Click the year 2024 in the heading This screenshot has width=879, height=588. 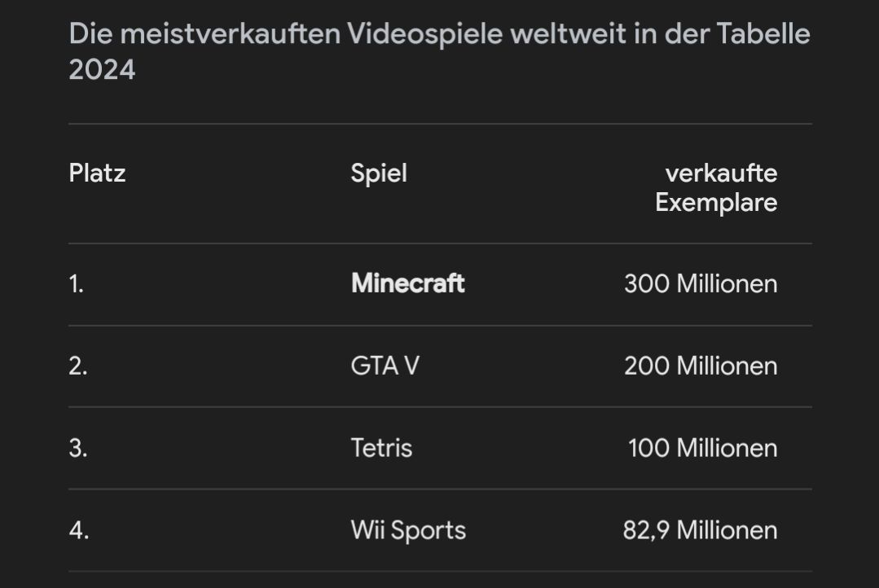(x=102, y=70)
